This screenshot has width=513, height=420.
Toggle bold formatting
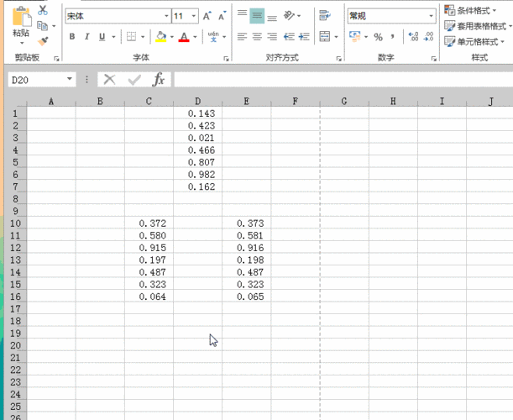point(72,36)
